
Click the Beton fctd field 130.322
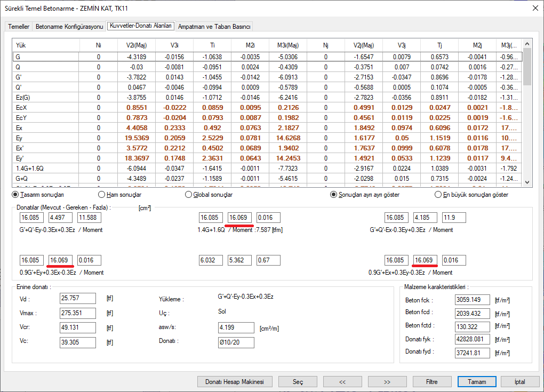472,327
